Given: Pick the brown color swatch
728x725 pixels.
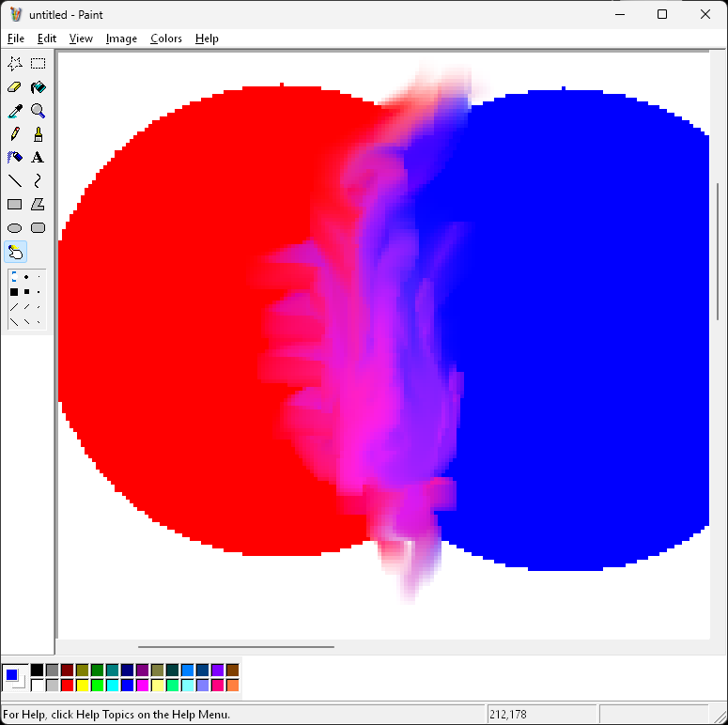Looking at the screenshot, I should [x=233, y=670].
